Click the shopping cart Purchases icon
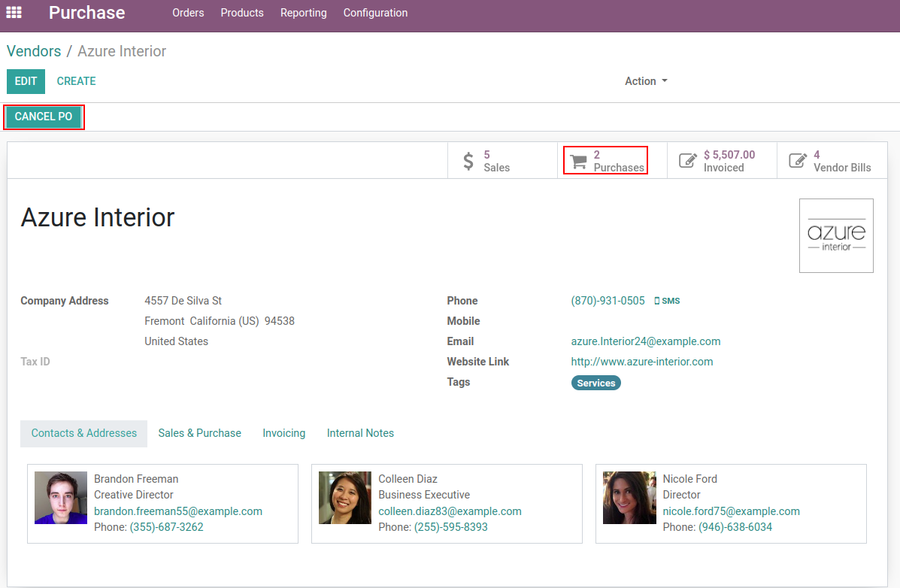 tap(578, 161)
